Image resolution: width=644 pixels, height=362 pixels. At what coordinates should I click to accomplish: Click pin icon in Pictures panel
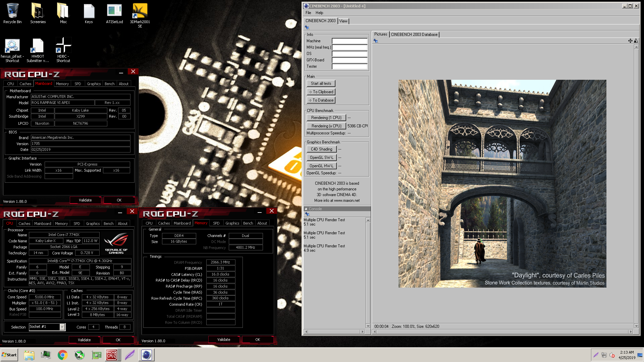[376, 41]
